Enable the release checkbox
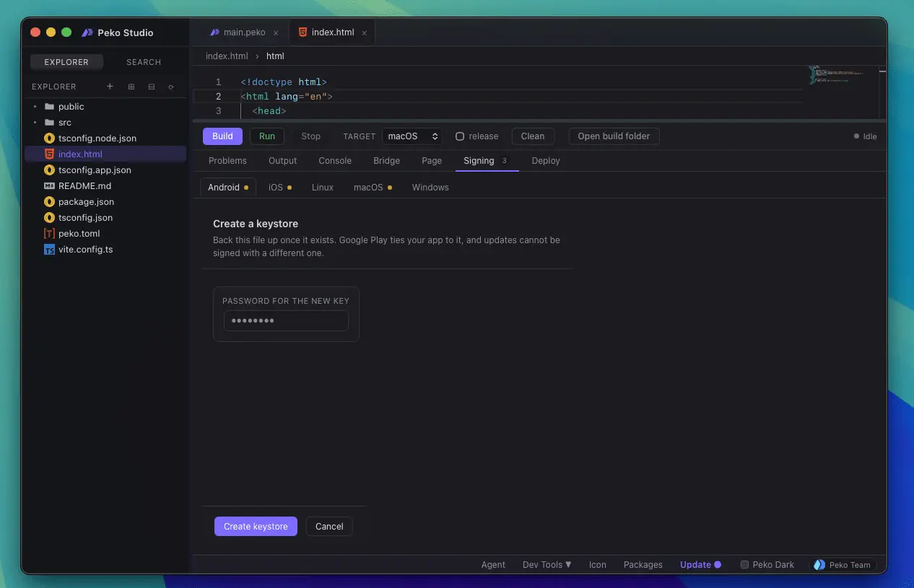 click(x=460, y=136)
